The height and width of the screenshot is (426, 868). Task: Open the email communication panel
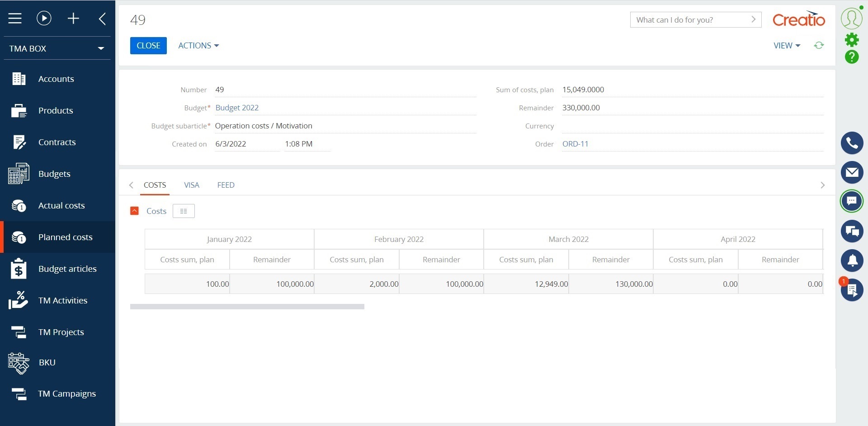[x=853, y=172]
